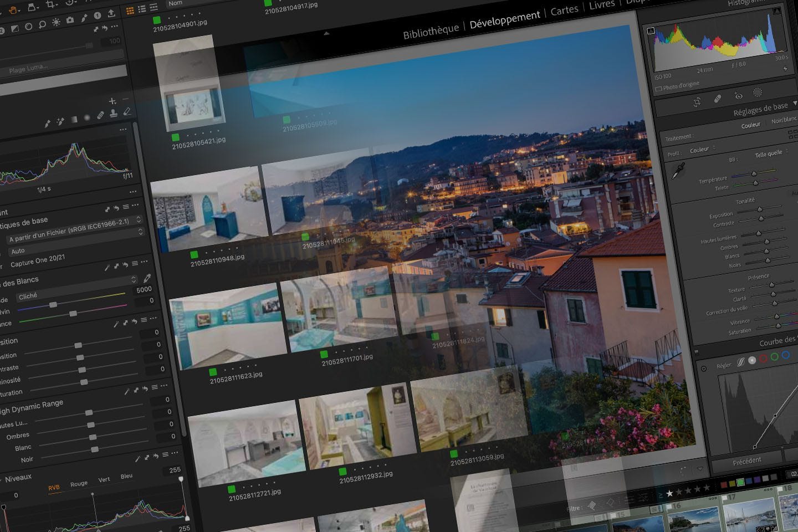Select white RGB curve channel circle
This screenshot has width=798, height=532.
752,360
